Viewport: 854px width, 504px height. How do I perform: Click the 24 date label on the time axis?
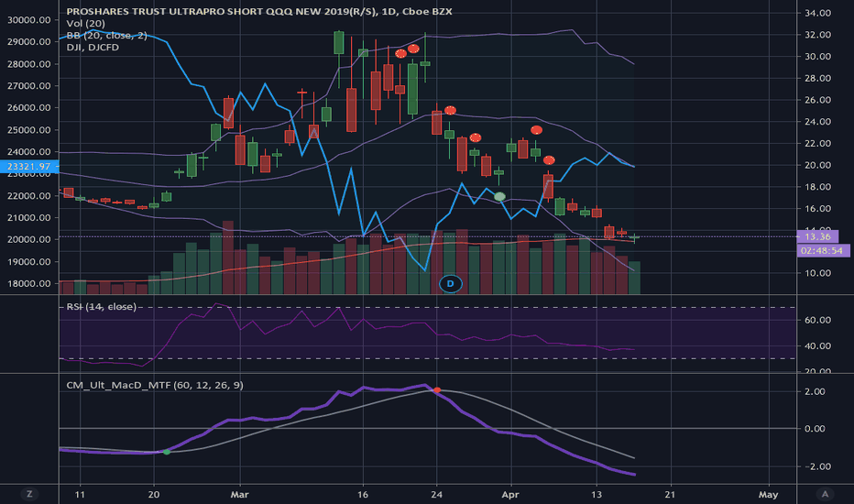coord(436,495)
